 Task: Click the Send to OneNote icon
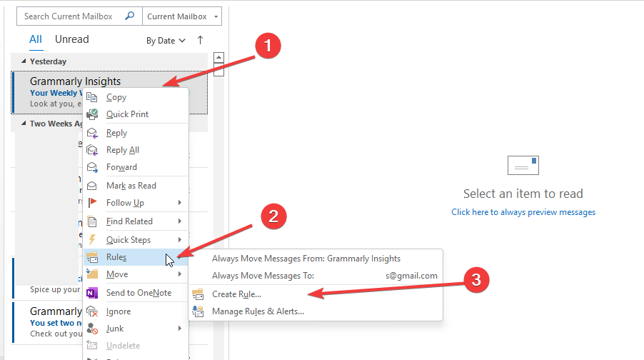click(x=92, y=293)
